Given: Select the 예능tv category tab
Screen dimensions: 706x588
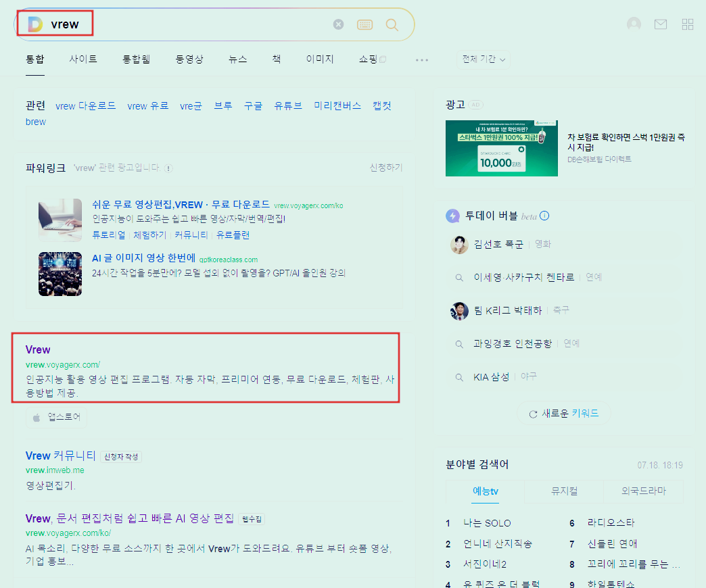Looking at the screenshot, I should [x=486, y=491].
